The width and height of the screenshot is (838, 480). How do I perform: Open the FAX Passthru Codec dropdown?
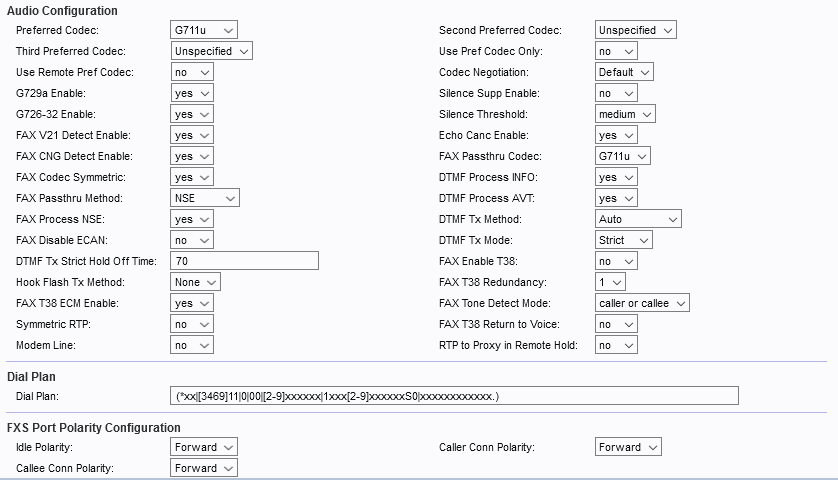click(623, 156)
